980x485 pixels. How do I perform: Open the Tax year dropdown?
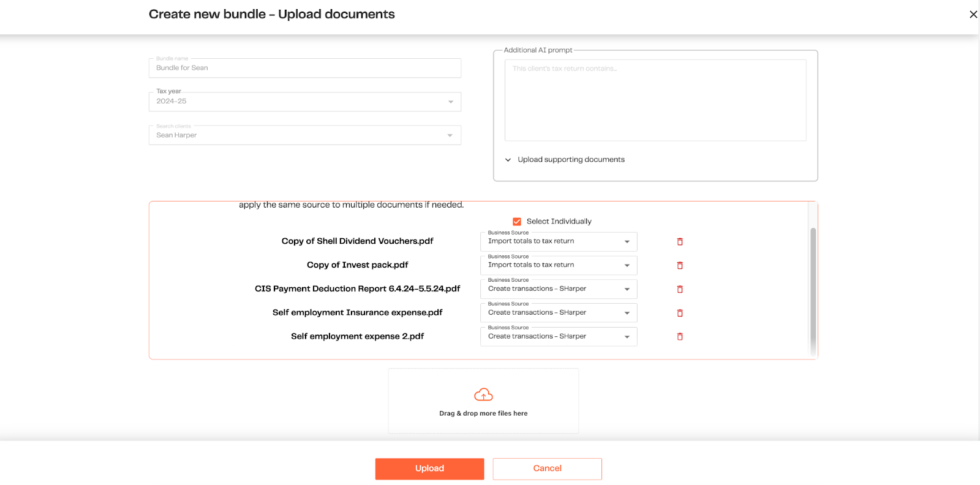[x=305, y=102]
